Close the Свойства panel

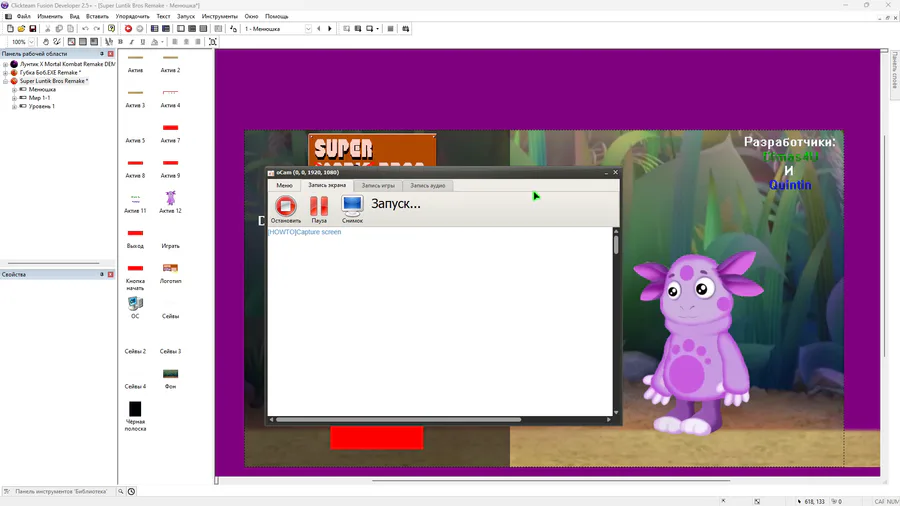coord(111,275)
